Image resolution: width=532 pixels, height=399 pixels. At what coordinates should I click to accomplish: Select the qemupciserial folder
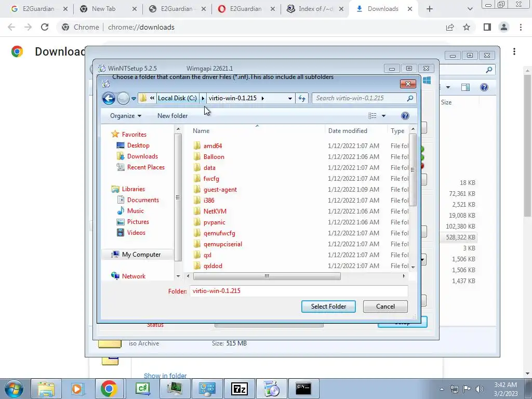click(x=222, y=244)
